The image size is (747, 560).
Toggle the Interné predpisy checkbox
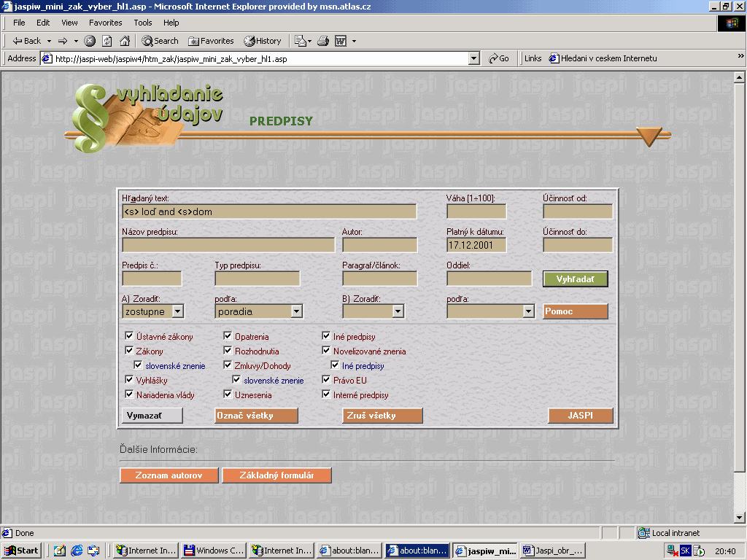(326, 394)
